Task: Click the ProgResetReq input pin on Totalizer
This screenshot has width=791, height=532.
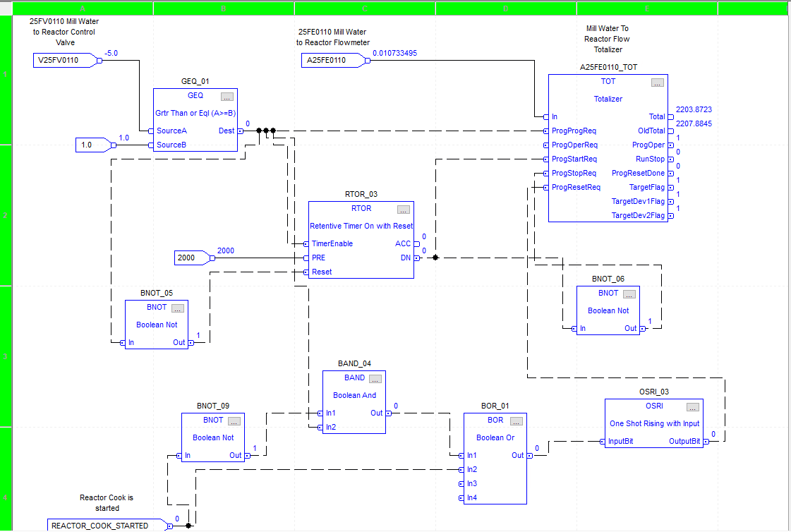Action: coord(546,188)
